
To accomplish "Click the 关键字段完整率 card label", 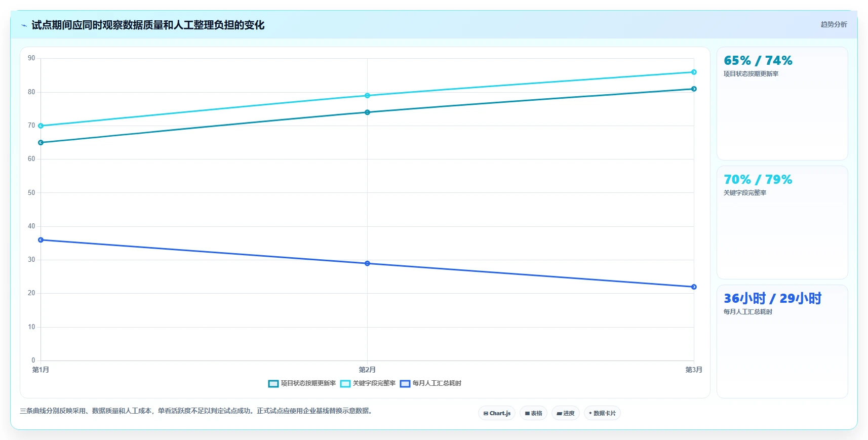I will click(745, 193).
